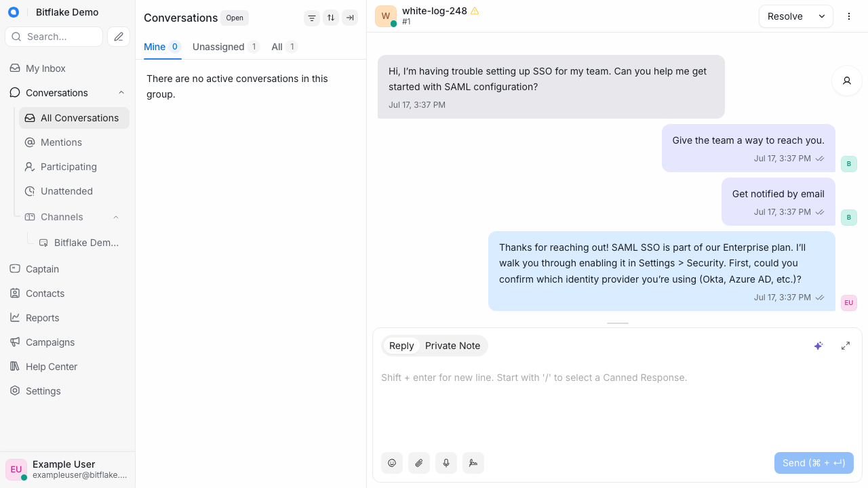Toggle the message signature icon

click(x=473, y=463)
